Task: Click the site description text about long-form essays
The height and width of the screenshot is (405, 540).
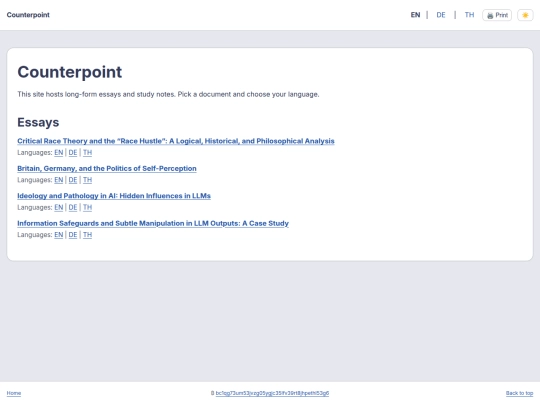Action: (168, 94)
